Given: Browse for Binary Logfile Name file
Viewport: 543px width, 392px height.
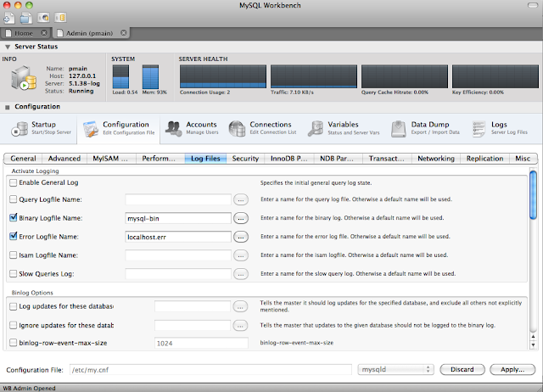Looking at the screenshot, I should pyautogui.click(x=241, y=219).
